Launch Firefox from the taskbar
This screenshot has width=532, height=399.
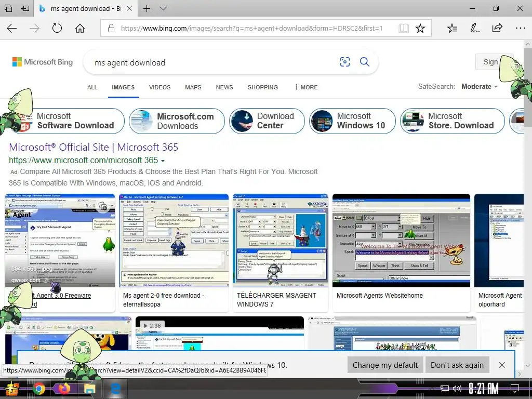[64, 389]
